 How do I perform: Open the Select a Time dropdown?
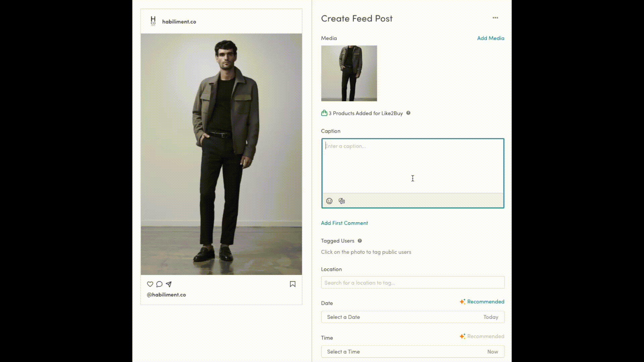pyautogui.click(x=413, y=352)
